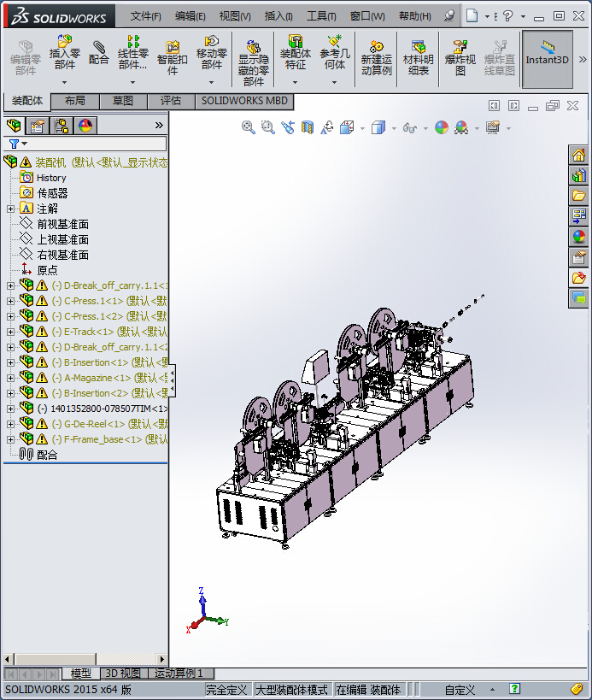Click the filter funnel dropdown in tree

[18, 144]
